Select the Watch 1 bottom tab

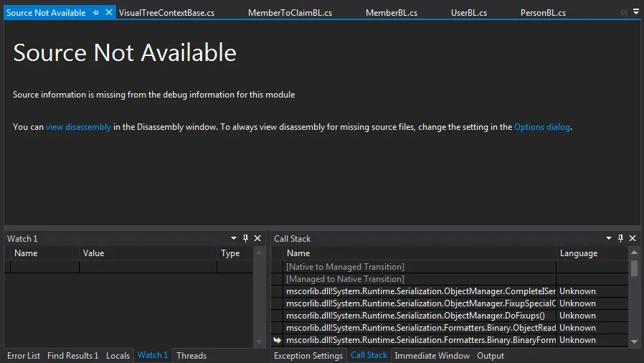click(152, 355)
